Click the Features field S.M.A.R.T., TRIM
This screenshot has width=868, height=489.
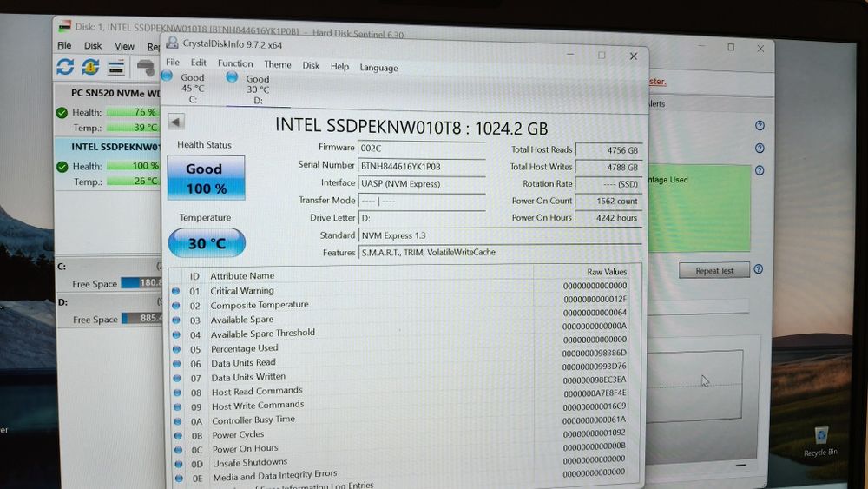[x=500, y=253]
